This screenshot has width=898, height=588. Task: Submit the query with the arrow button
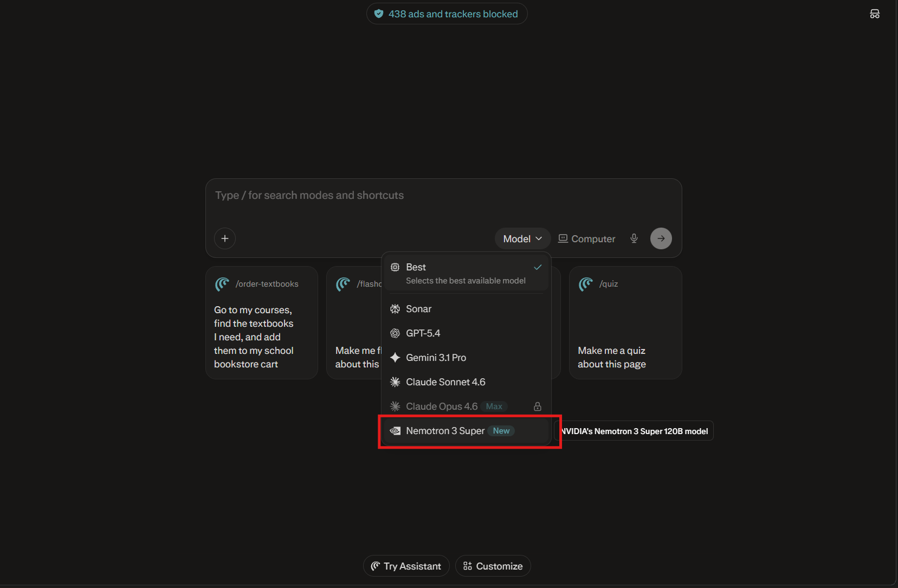pos(661,238)
